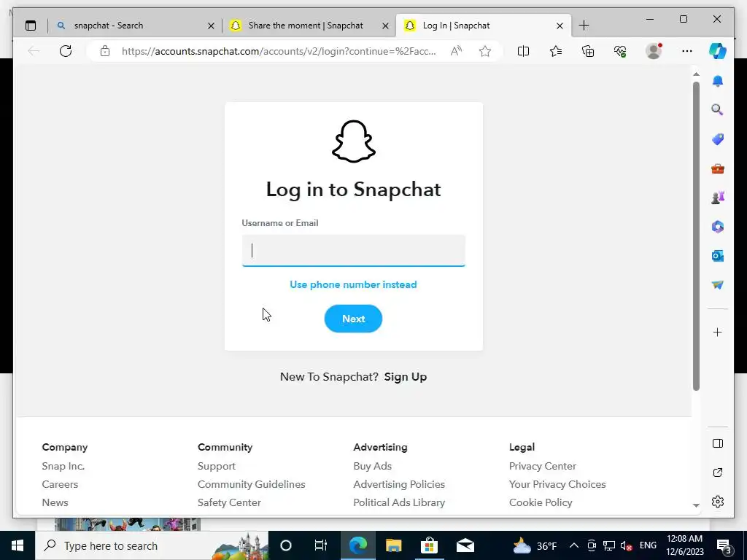Open the Privacy Center footer link
The image size is (747, 560).
(542, 466)
